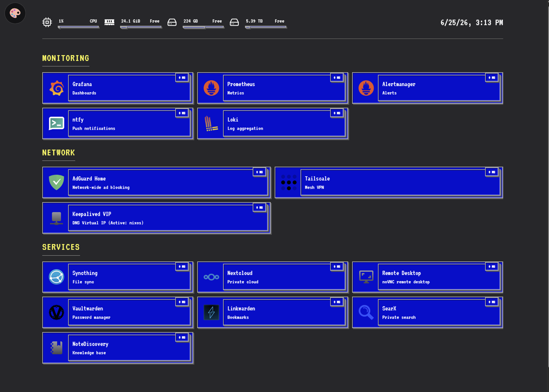Image resolution: width=549 pixels, height=392 pixels.
Task: Click the "DNS Virtual IP (Active: nixos)" text
Action: click(x=108, y=223)
